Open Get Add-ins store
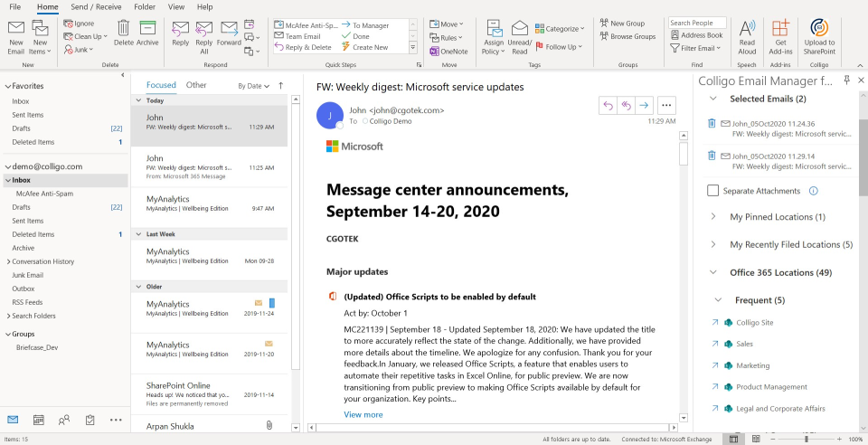Screen dimensions: 868x445 780,37
